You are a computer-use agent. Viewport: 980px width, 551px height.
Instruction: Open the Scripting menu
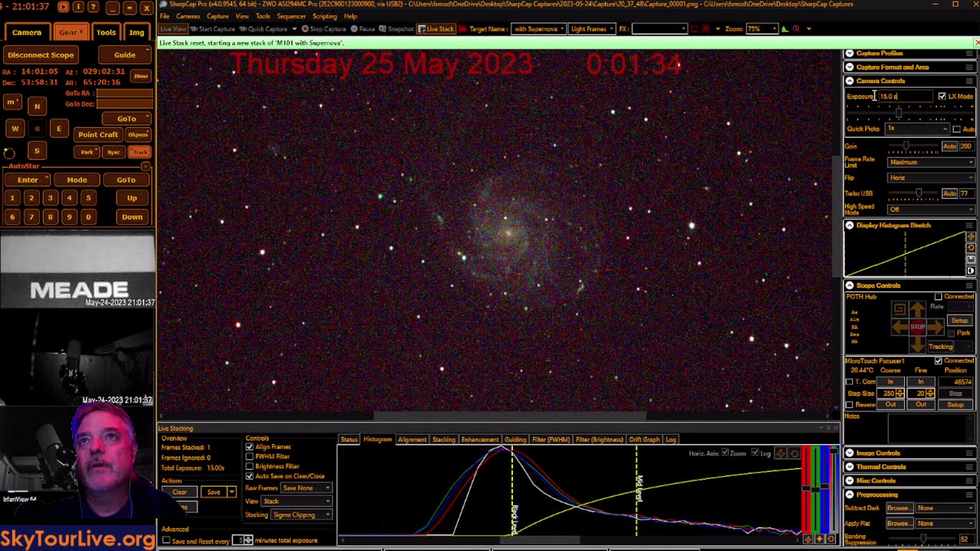pos(325,16)
